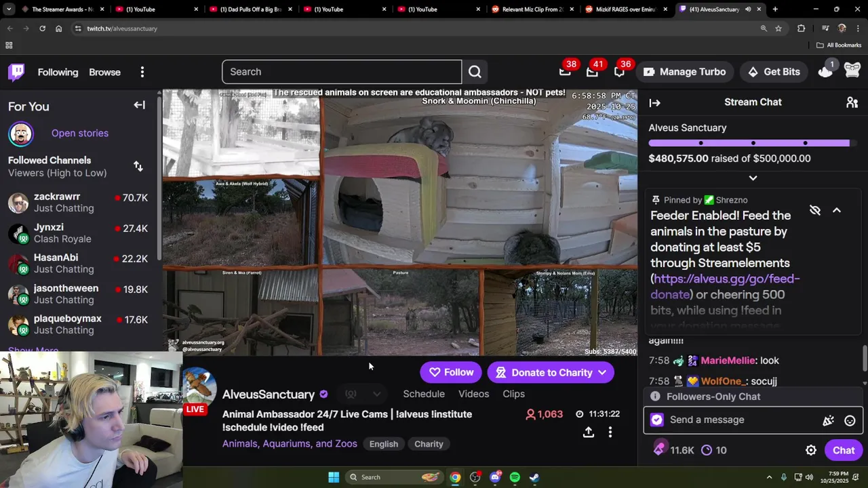Collapse the For You sidebar
This screenshot has height=488, width=868.
[139, 105]
